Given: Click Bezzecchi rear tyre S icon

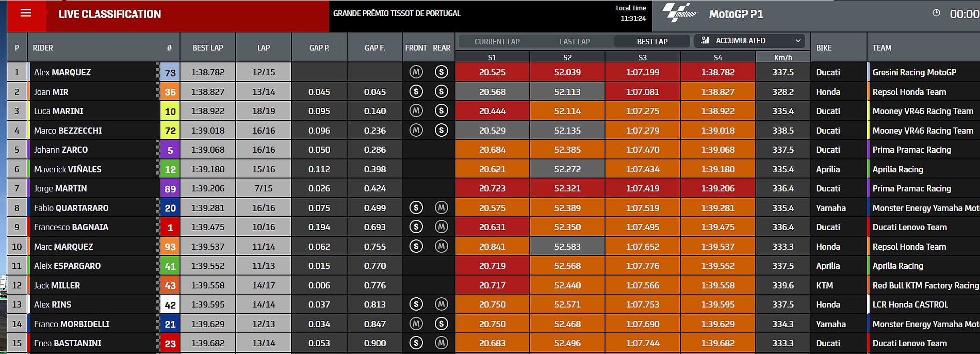Looking at the screenshot, I should coord(441,131).
